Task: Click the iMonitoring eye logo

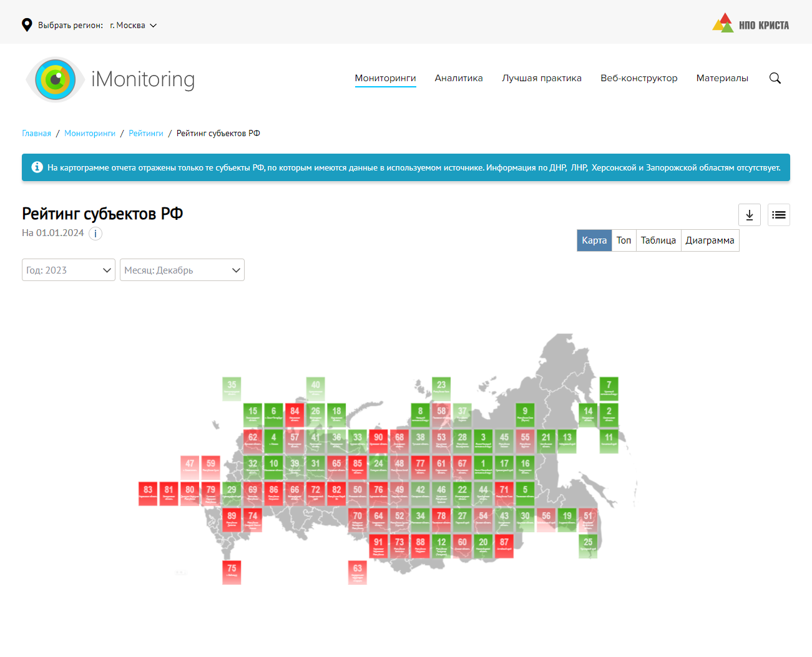Action: click(56, 79)
